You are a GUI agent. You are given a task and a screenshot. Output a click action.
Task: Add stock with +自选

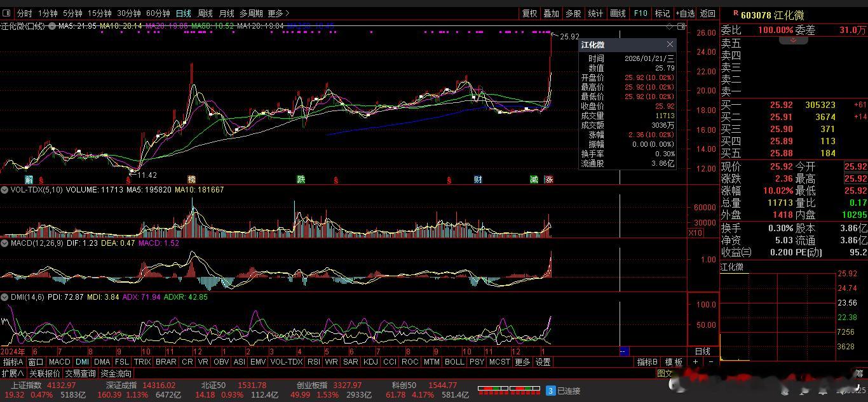pos(685,13)
